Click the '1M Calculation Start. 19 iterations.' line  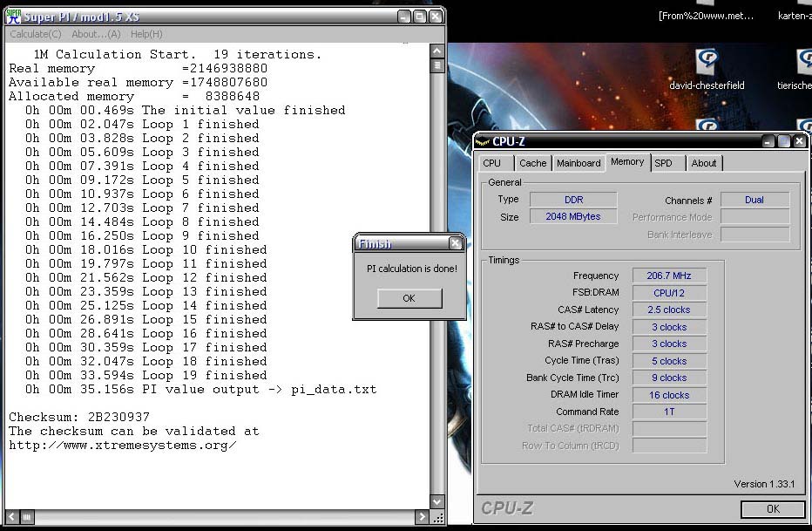click(x=178, y=54)
